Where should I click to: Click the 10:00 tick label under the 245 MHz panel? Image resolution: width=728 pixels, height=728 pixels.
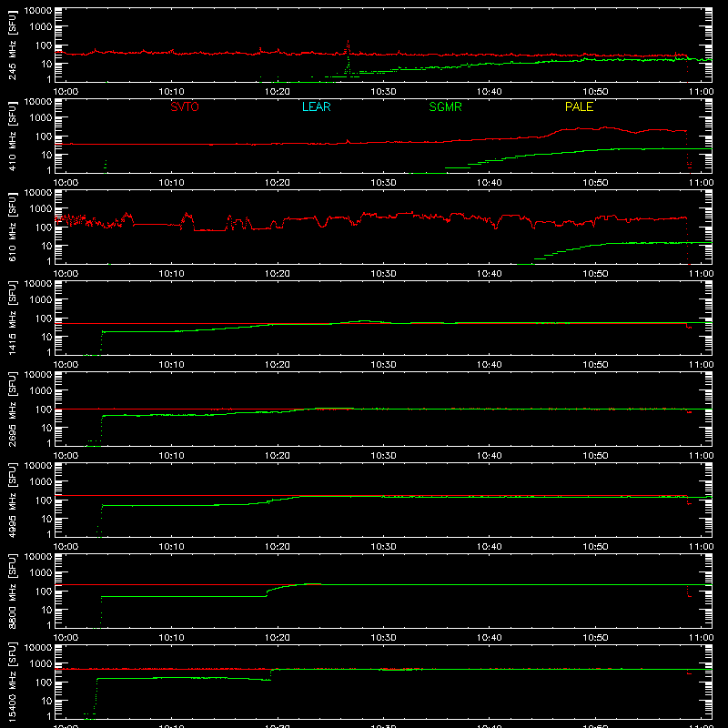click(66, 92)
